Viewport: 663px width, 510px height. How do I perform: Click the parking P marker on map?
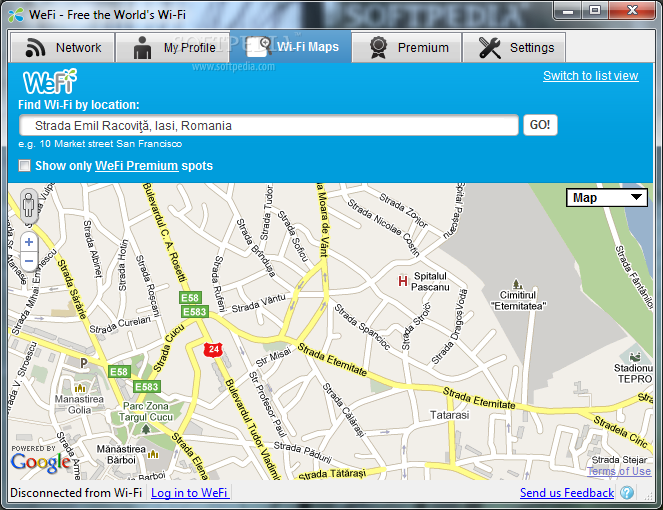84,363
